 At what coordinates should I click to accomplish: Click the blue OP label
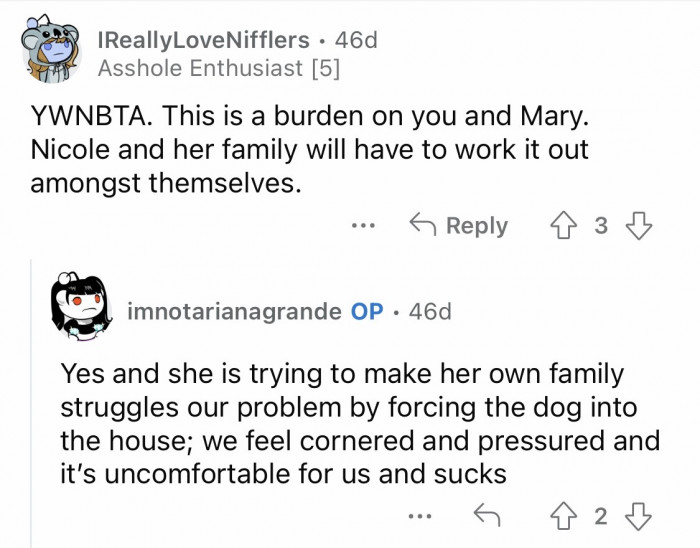(367, 311)
